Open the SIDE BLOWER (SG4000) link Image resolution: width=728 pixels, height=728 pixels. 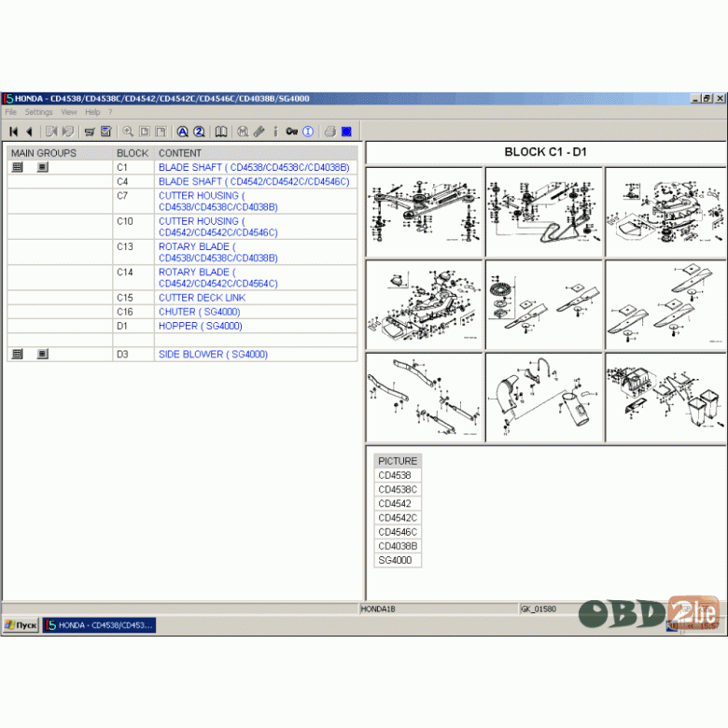(213, 355)
